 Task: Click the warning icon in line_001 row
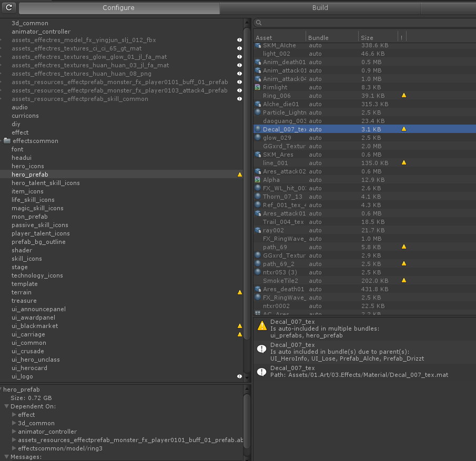click(404, 162)
